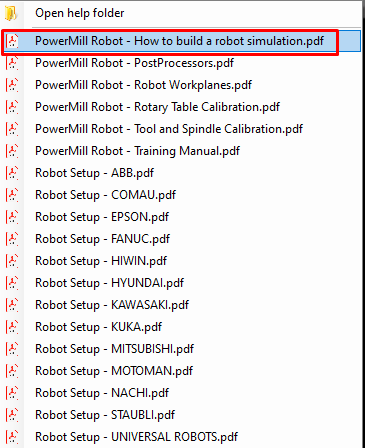Open Rotary Table Calibration.pdf

(x=182, y=107)
